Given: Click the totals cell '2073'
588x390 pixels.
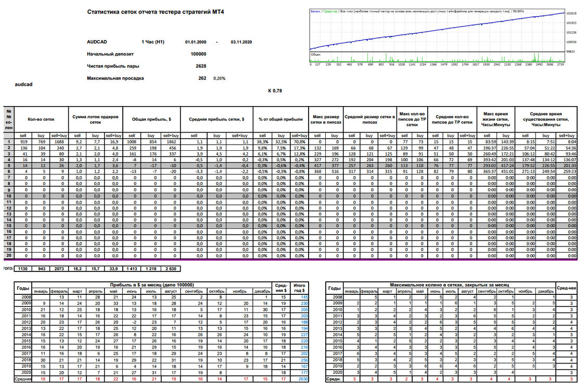Looking at the screenshot, I should pos(59,269).
